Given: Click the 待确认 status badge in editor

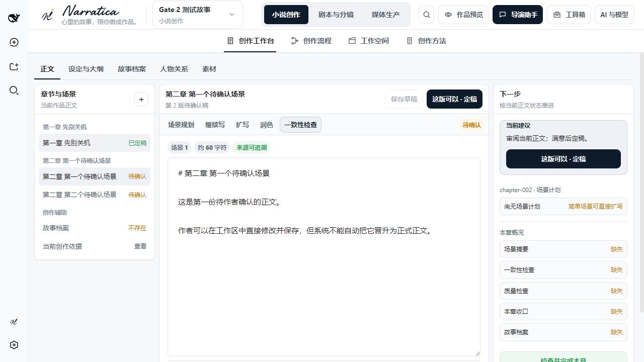Looking at the screenshot, I should coord(471,125).
